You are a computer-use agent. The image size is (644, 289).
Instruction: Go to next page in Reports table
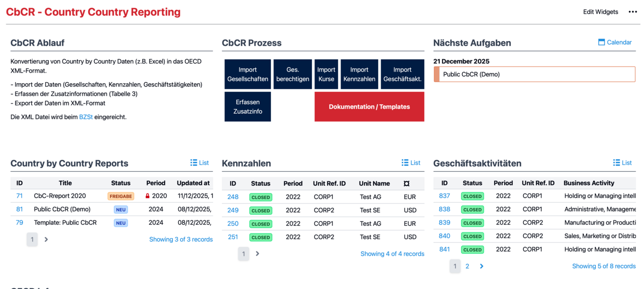(x=46, y=240)
